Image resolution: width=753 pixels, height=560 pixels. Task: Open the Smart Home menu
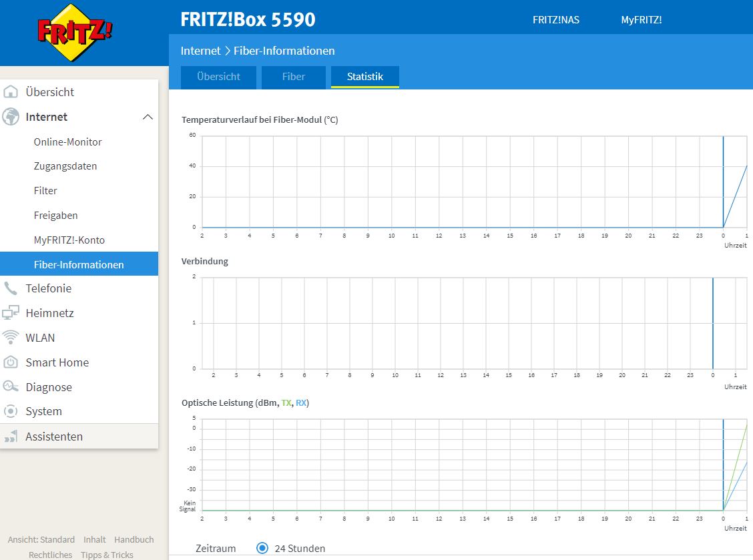pyautogui.click(x=57, y=362)
